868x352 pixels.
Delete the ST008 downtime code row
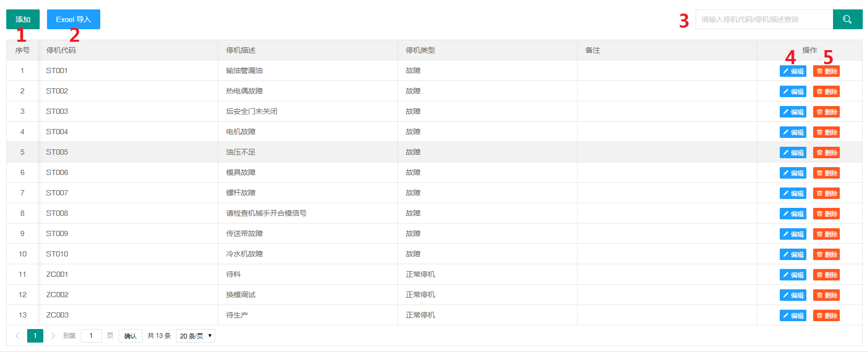tap(826, 214)
